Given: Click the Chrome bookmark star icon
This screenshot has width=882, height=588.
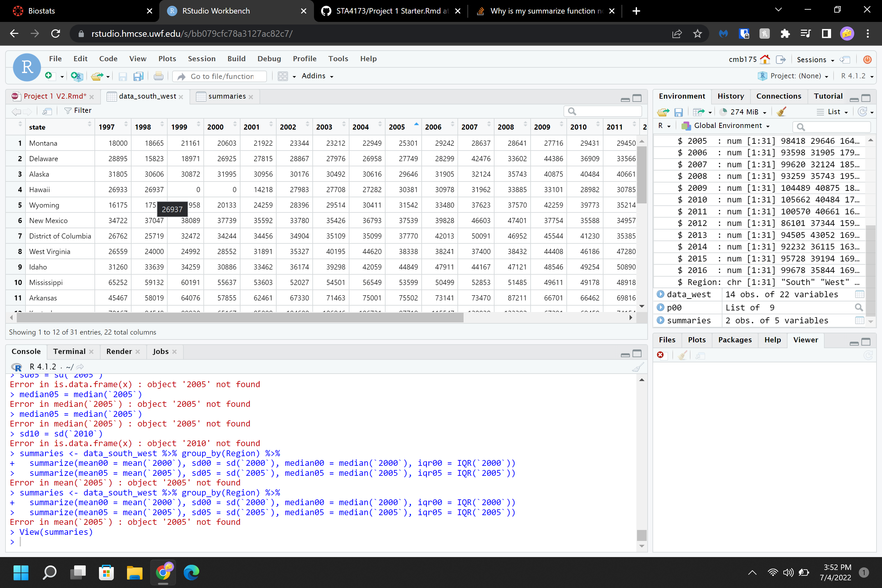Looking at the screenshot, I should pos(698,34).
